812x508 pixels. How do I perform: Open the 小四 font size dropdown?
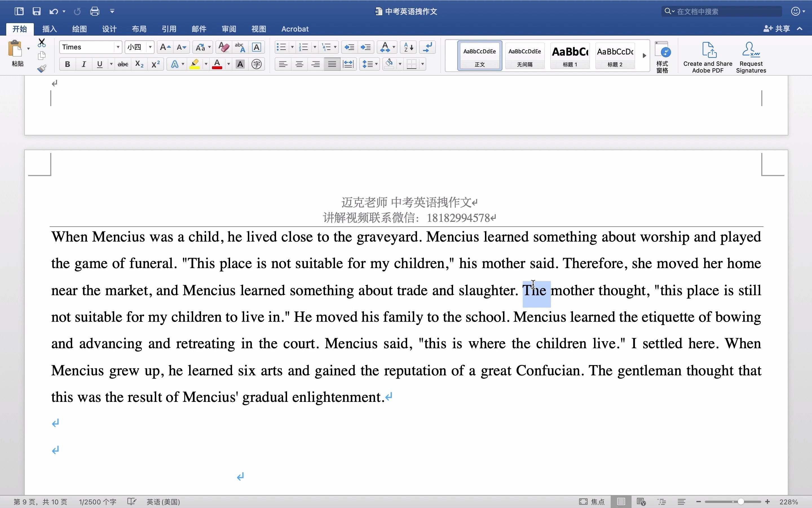tap(150, 47)
